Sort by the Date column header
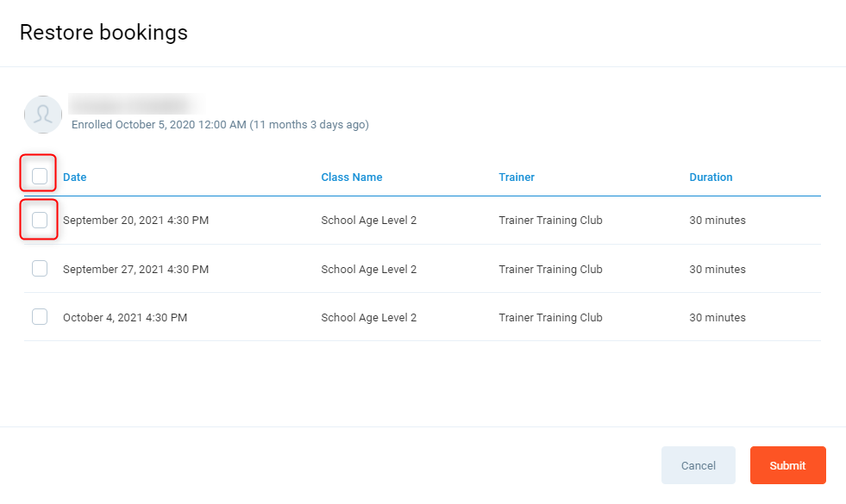This screenshot has height=504, width=846. pyautogui.click(x=75, y=177)
